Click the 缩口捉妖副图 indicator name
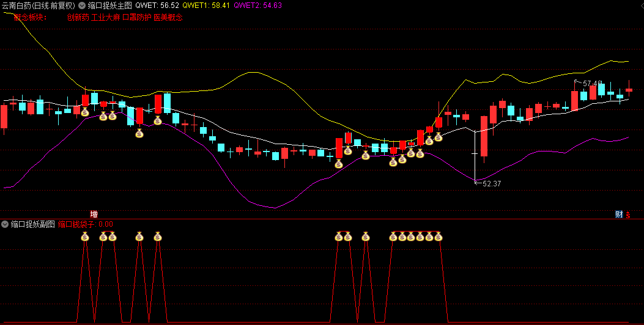Screen dimensions: 644x325 (33, 224)
